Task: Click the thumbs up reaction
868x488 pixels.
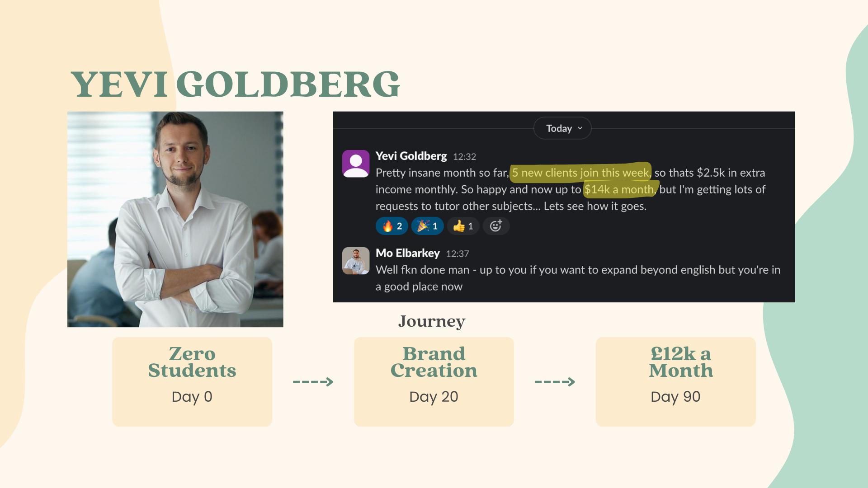Action: [x=463, y=226]
